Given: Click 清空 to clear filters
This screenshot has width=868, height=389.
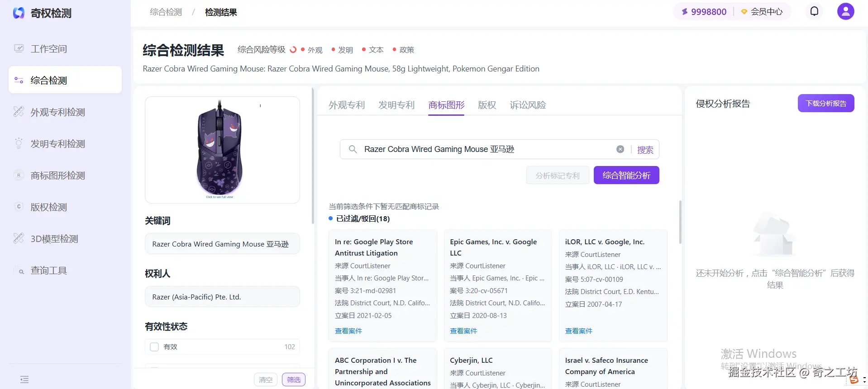Looking at the screenshot, I should (266, 380).
